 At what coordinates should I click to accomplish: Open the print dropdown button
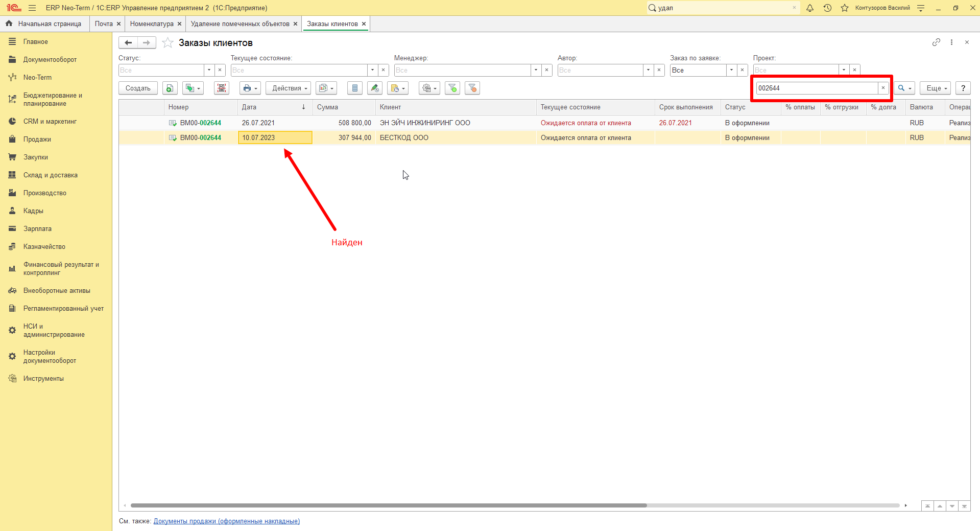250,88
